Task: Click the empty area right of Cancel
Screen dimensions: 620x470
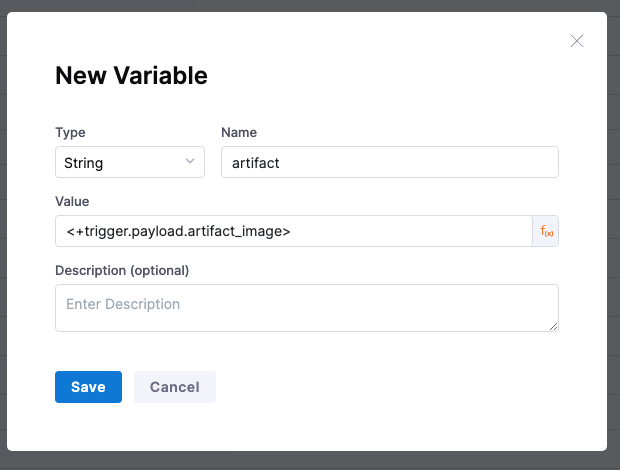Action: click(400, 387)
